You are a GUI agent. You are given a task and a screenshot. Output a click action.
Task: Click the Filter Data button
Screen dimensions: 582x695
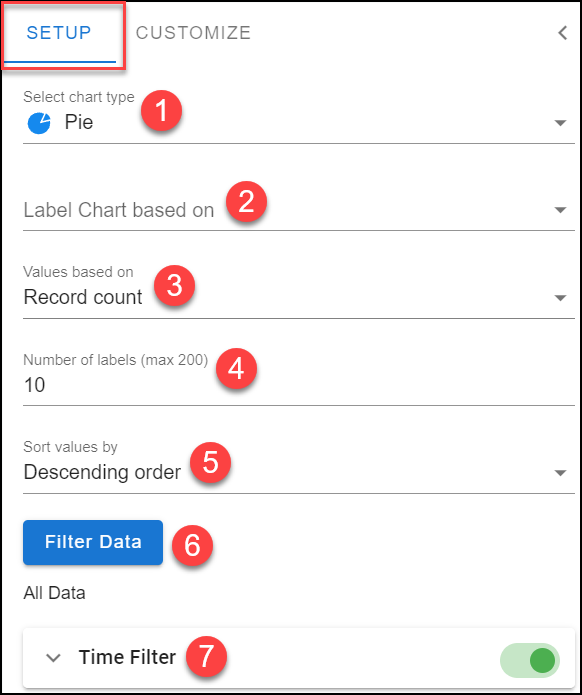(93, 542)
